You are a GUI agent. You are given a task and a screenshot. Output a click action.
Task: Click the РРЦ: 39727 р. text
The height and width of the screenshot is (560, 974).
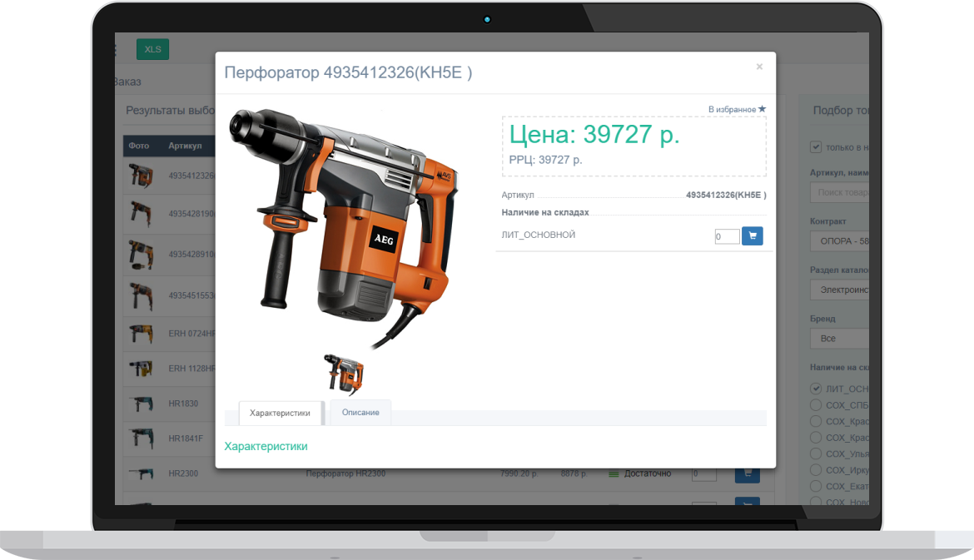[545, 160]
